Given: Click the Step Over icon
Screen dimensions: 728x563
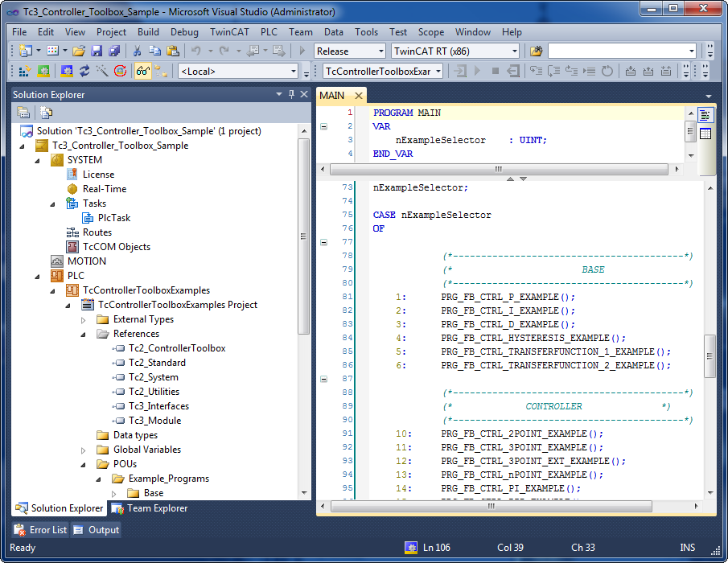Looking at the screenshot, I should [554, 71].
